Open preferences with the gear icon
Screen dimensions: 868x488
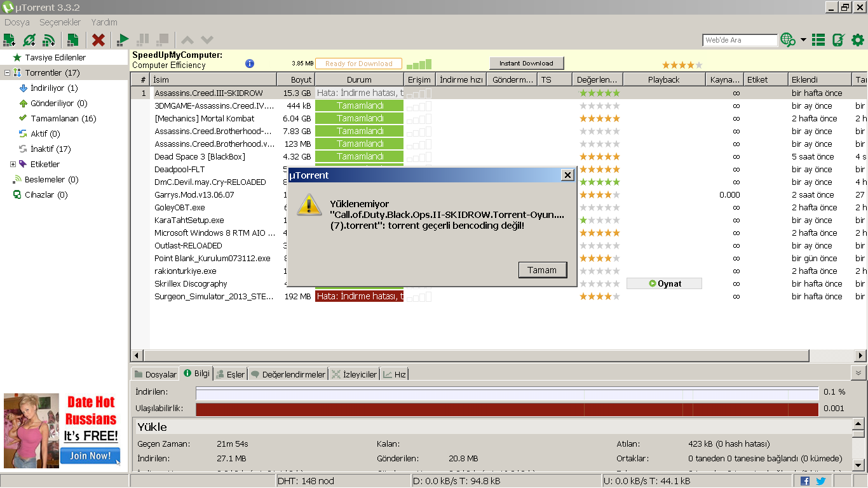(858, 40)
